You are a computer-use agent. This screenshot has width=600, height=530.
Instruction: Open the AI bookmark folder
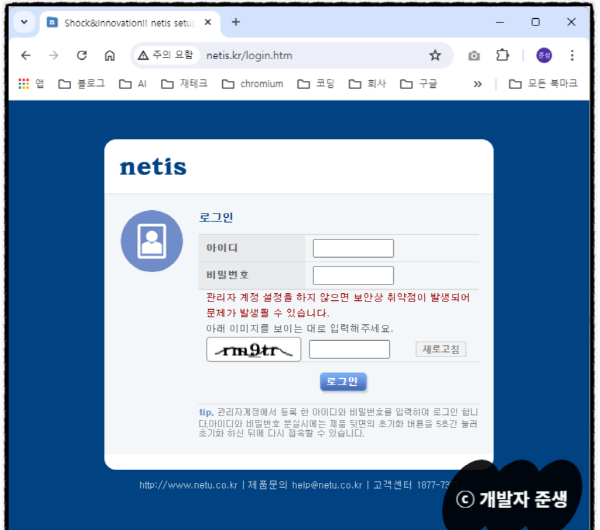point(132,84)
